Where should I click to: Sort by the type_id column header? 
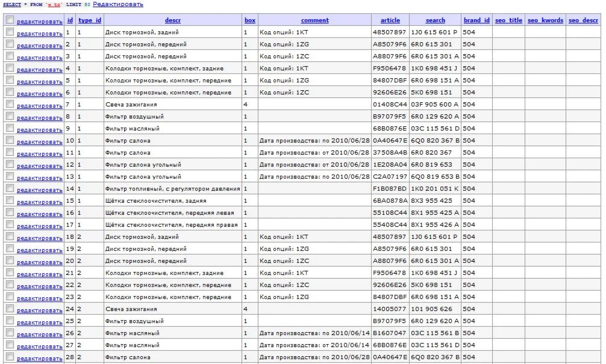coord(90,20)
